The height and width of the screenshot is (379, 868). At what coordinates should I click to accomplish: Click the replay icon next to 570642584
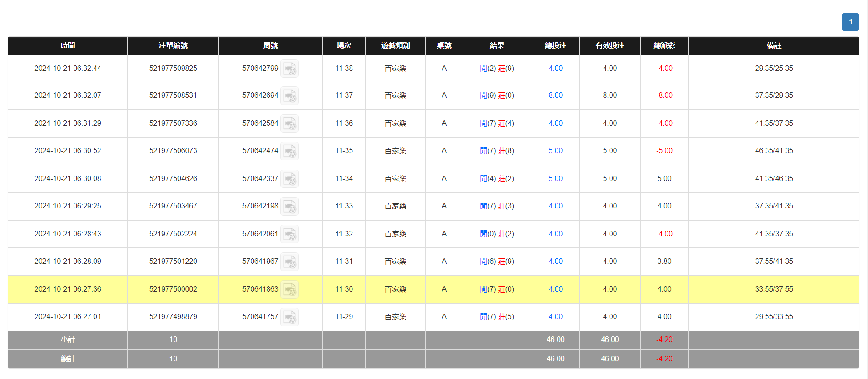coord(289,124)
